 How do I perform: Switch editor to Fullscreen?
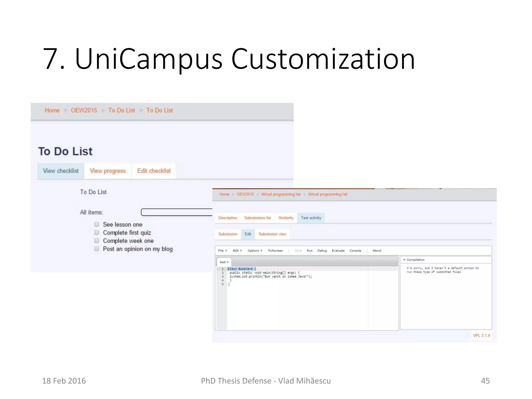click(x=276, y=251)
